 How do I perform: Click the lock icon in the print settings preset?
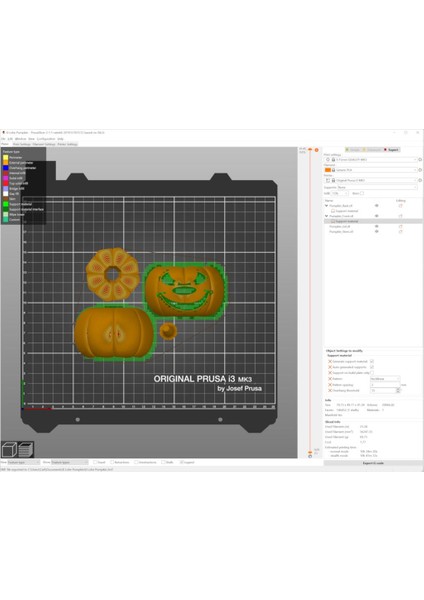coord(333,160)
